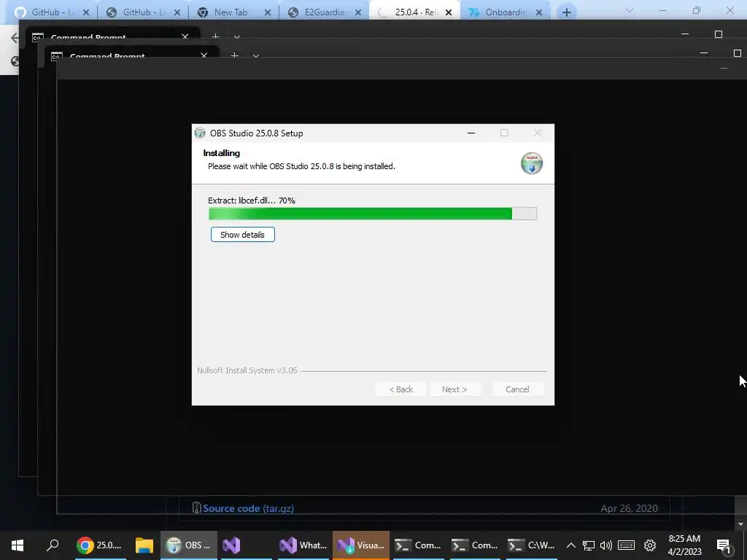Switch to the first Command Prompt taskbar item
Image resolution: width=747 pixels, height=560 pixels.
pos(418,545)
